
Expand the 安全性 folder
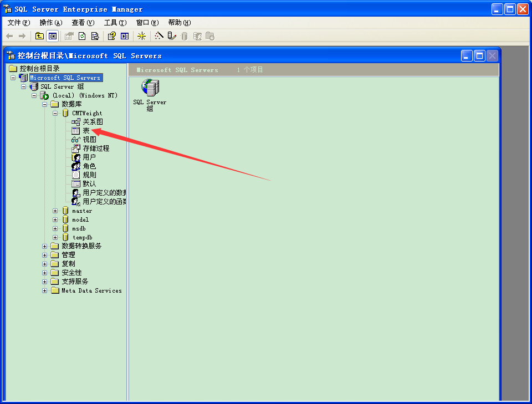[44, 273]
